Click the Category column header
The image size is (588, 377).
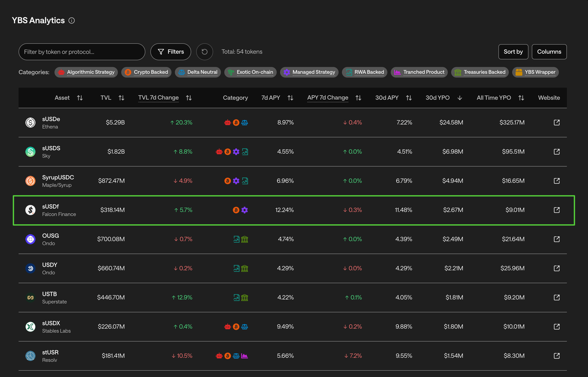point(235,98)
